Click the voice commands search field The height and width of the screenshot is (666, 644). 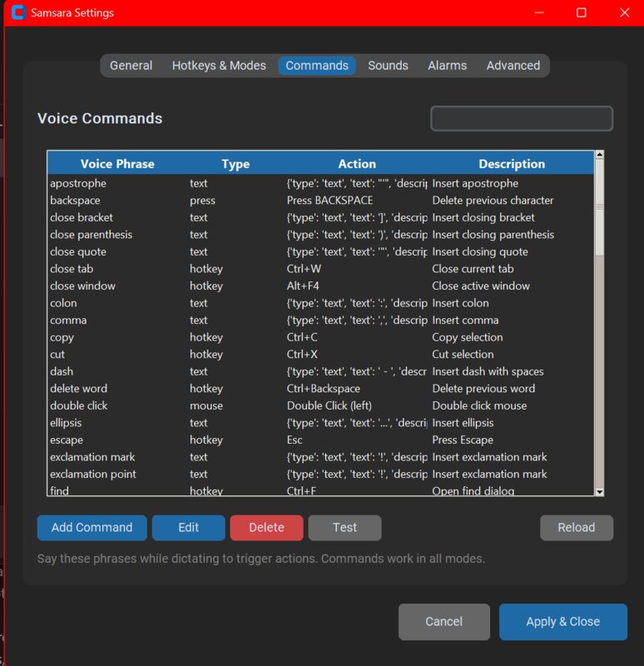coord(522,118)
